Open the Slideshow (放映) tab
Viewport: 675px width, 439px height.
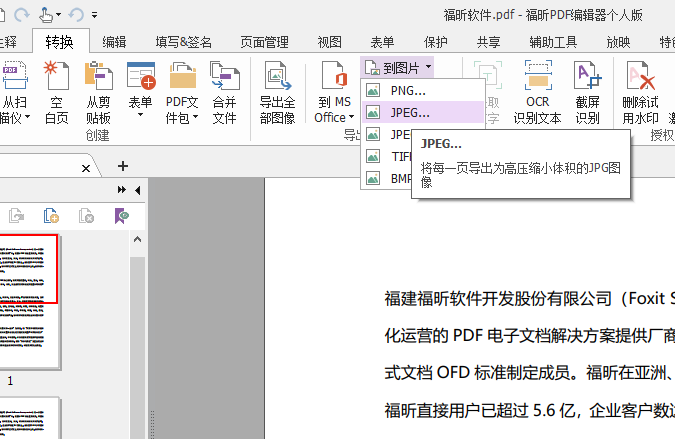tap(618, 42)
